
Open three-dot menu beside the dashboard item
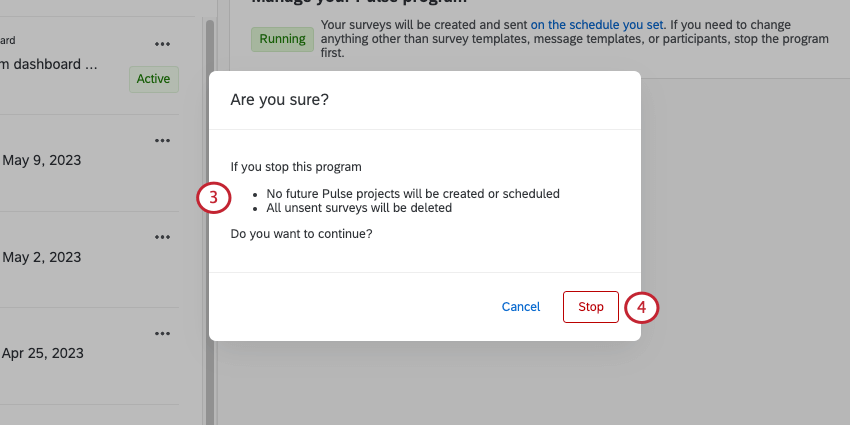pos(163,44)
